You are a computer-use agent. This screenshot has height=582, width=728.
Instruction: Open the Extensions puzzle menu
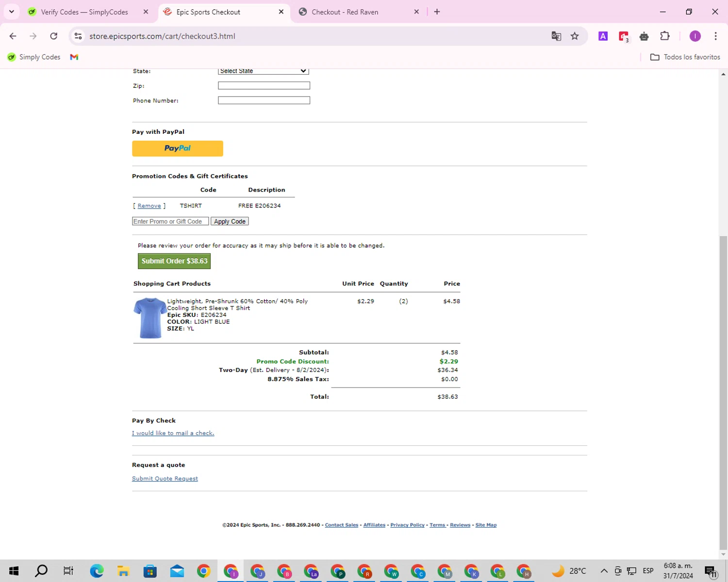tap(665, 36)
